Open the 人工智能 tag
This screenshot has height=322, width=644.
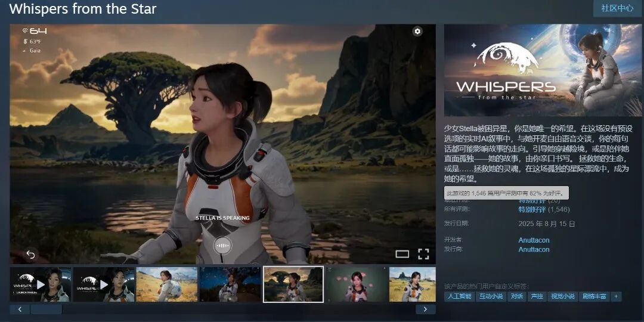(459, 296)
